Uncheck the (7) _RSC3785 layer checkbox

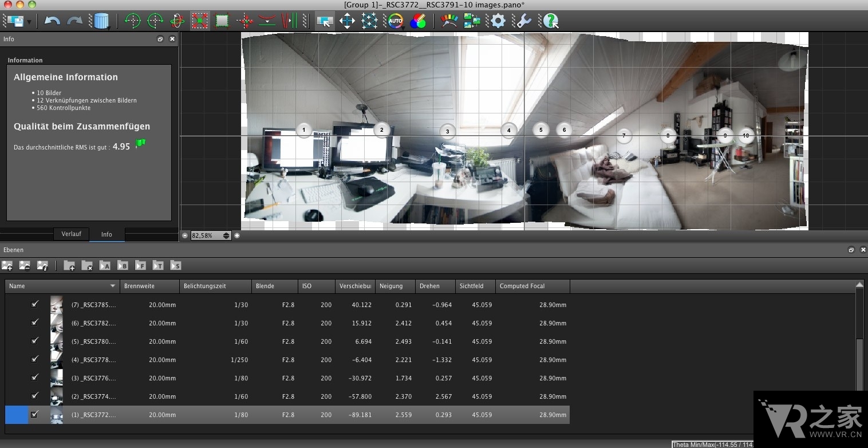point(35,304)
